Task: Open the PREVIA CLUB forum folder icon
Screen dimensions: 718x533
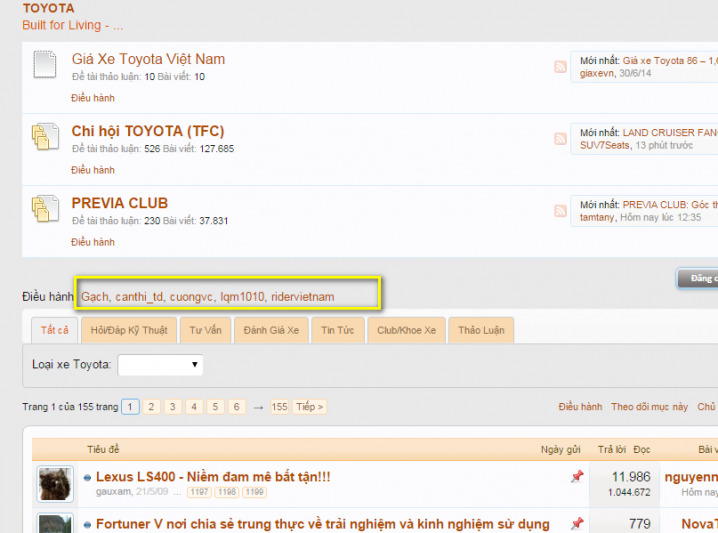Action: [x=45, y=208]
